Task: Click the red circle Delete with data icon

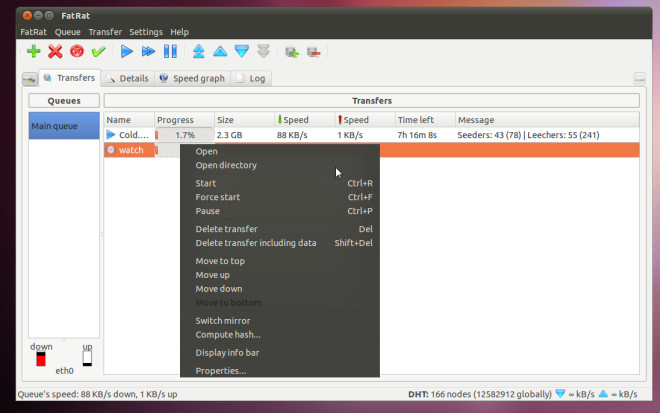Action: tap(77, 52)
